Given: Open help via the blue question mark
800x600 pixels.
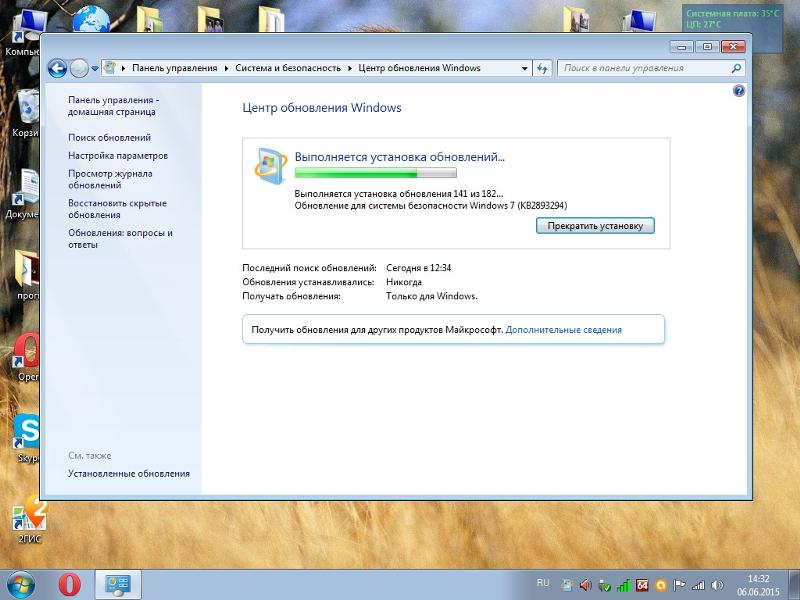Looking at the screenshot, I should pos(739,91).
